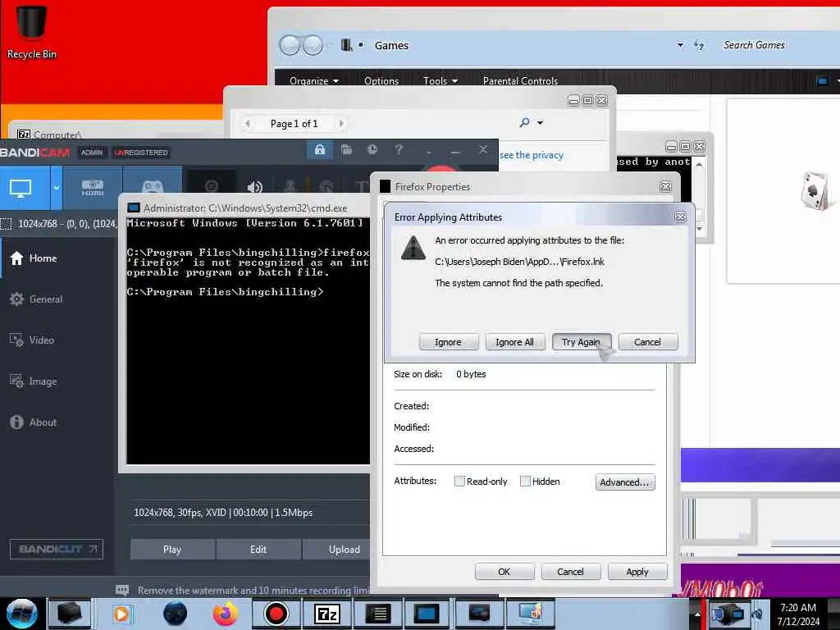Click Ignore All in the error dialog
The height and width of the screenshot is (630, 840).
pyautogui.click(x=515, y=342)
